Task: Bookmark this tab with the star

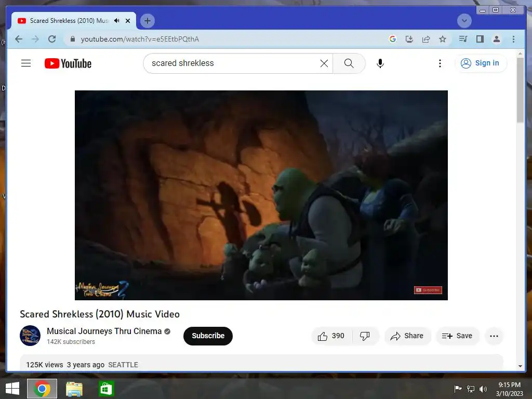Action: 443,39
